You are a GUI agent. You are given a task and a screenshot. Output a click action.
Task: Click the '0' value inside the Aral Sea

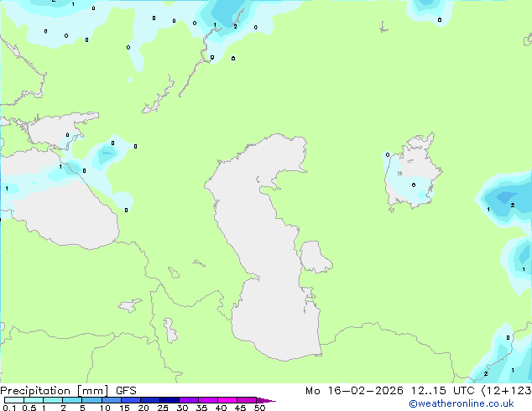click(x=413, y=185)
